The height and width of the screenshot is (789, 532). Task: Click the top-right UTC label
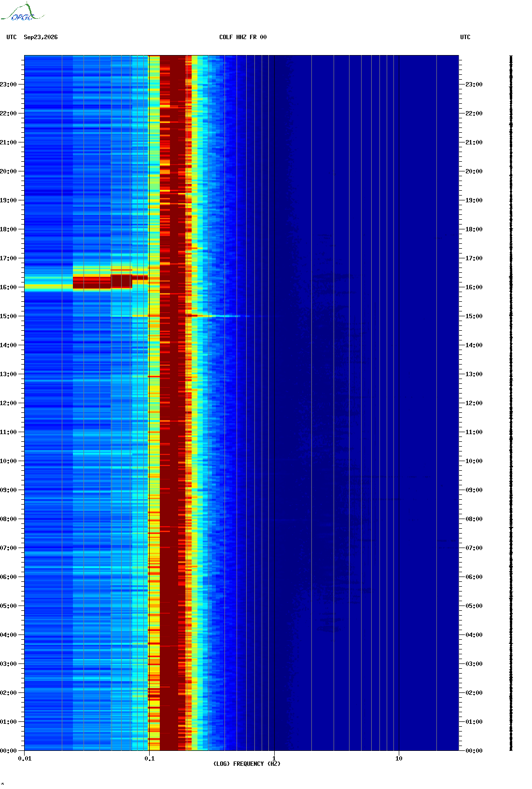pyautogui.click(x=465, y=37)
